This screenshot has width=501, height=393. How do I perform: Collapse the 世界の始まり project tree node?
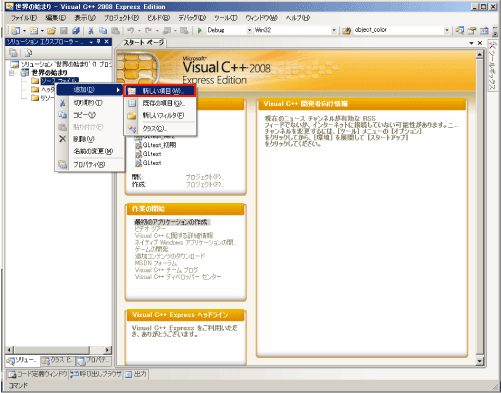pos(12,73)
